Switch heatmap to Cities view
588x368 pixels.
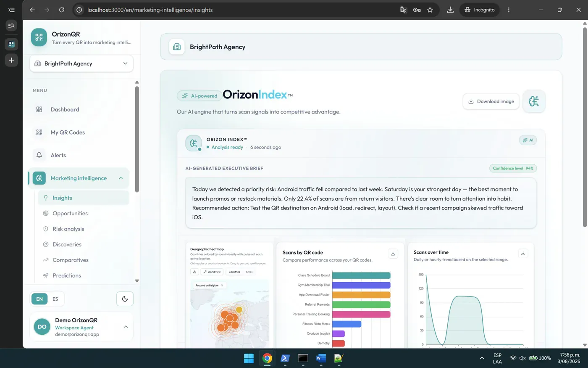point(249,272)
